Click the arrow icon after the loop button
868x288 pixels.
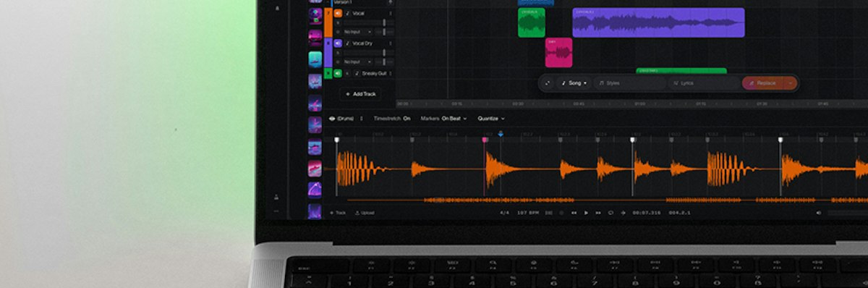point(623,213)
